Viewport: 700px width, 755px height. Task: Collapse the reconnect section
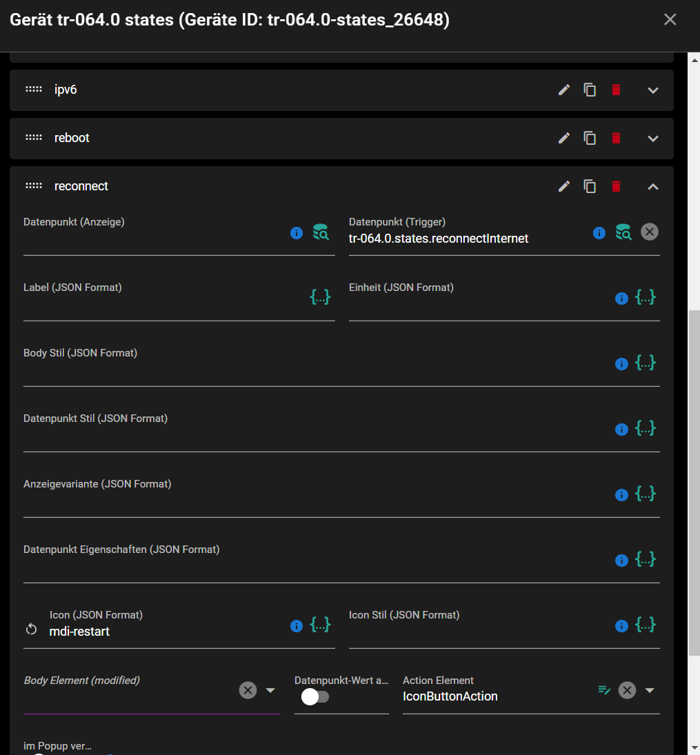pos(653,187)
